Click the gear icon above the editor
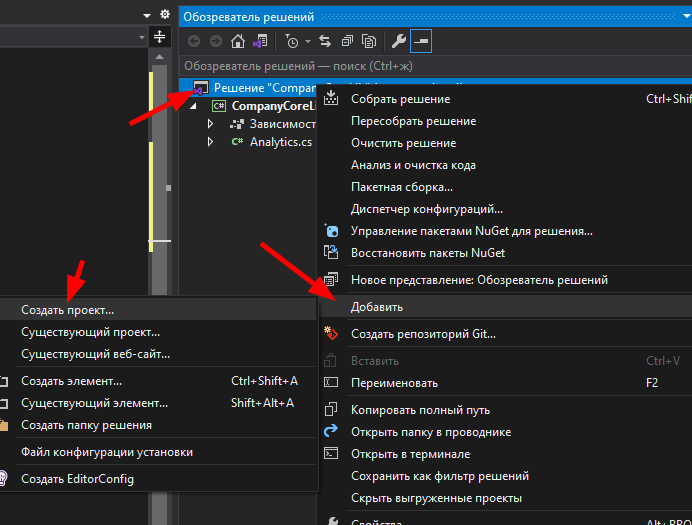Image resolution: width=692 pixels, height=525 pixels. (x=165, y=15)
